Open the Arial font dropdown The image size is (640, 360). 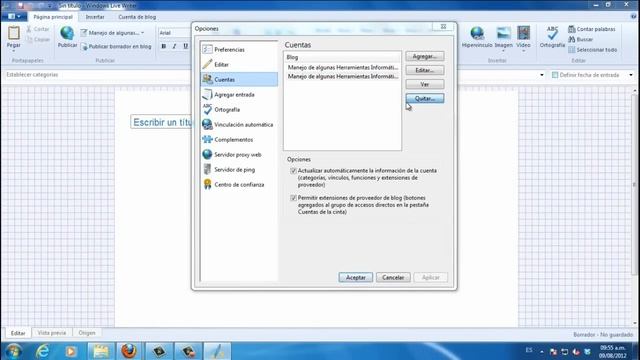click(x=175, y=33)
